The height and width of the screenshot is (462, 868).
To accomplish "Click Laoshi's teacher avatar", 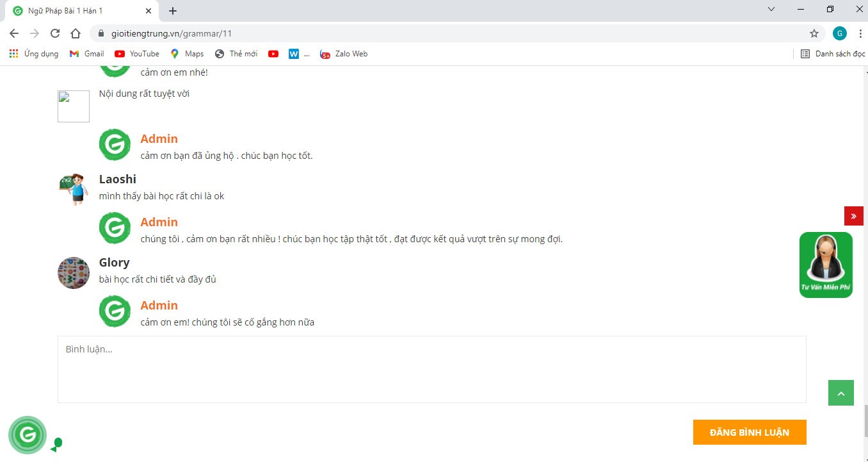I will click(x=74, y=190).
